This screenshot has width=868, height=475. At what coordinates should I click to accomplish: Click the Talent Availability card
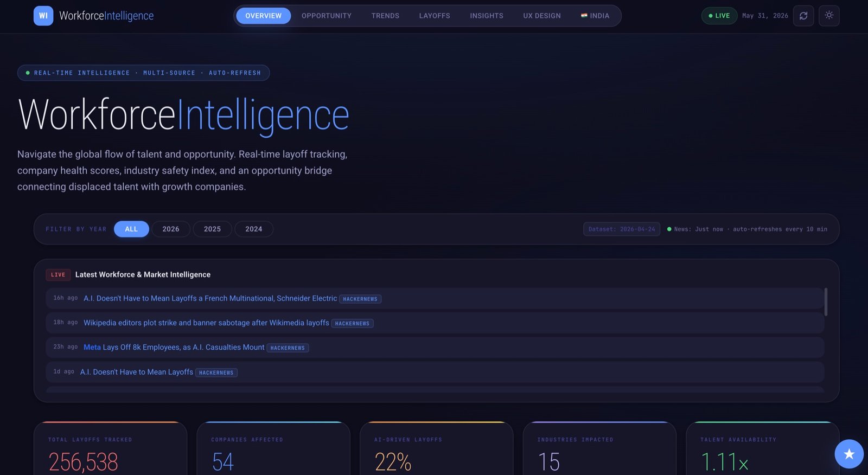[x=762, y=448]
